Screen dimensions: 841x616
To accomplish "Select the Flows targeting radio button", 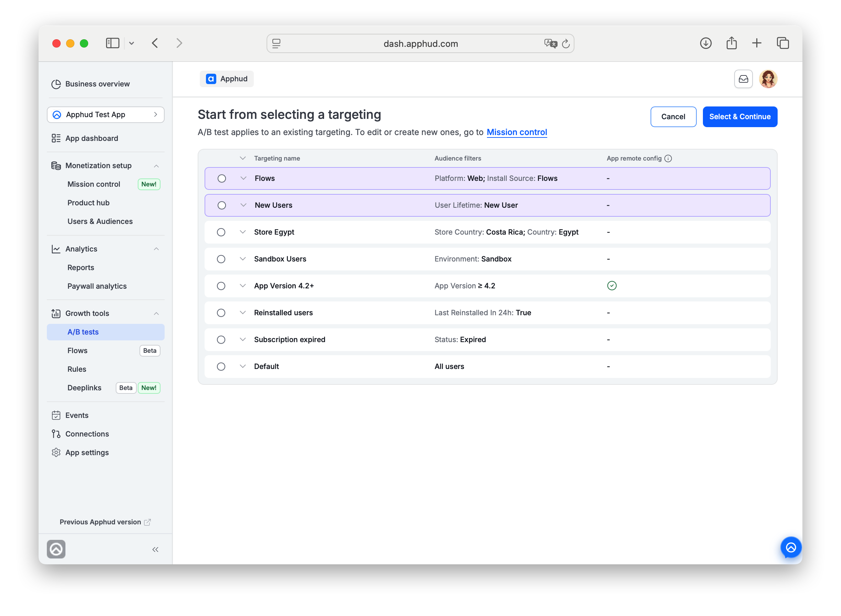I will click(222, 178).
